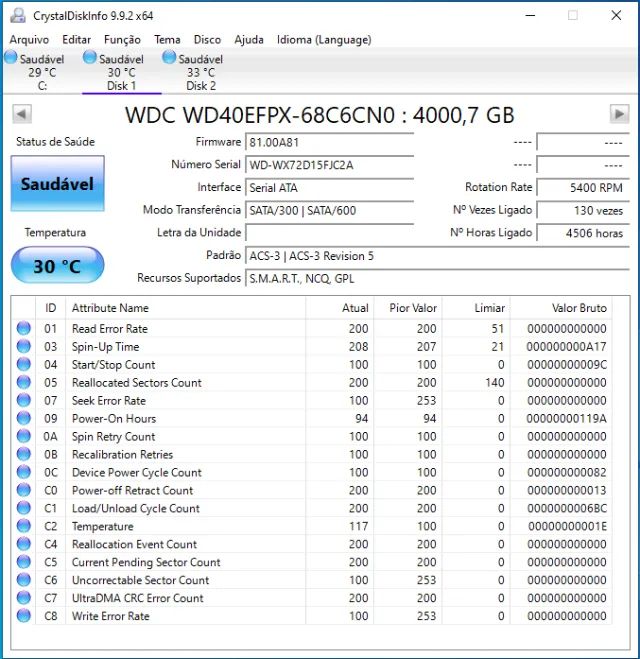
Task: Click status orb of Spin-Up Time row
Action: click(x=24, y=346)
